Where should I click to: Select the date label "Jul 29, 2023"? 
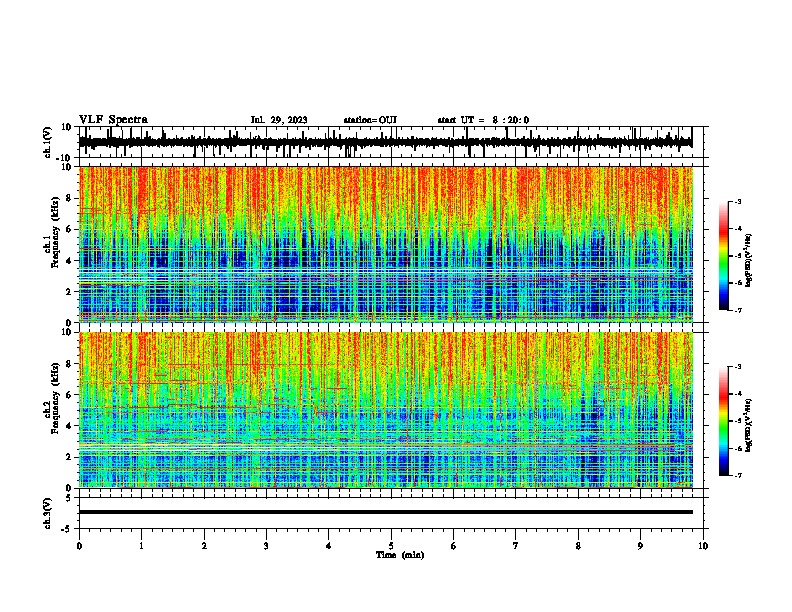point(279,120)
